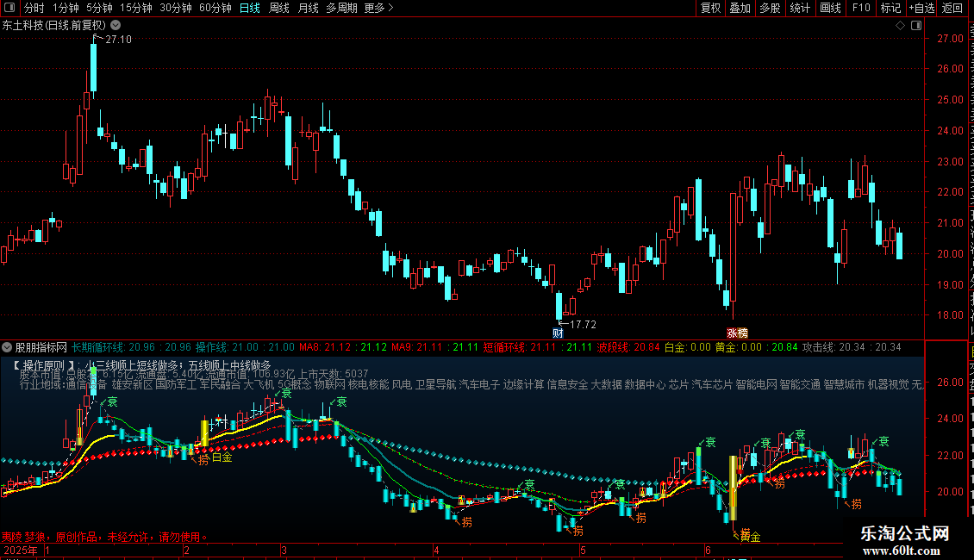The width and height of the screenshot is (974, 560).
Task: Click month 6 on the time axis
Action: pyautogui.click(x=708, y=550)
